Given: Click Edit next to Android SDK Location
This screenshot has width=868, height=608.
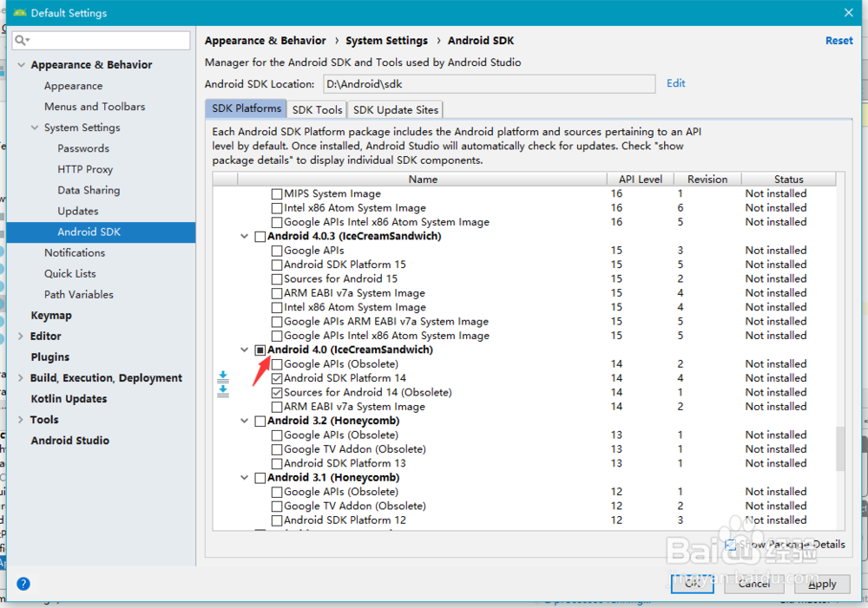Looking at the screenshot, I should coord(675,83).
